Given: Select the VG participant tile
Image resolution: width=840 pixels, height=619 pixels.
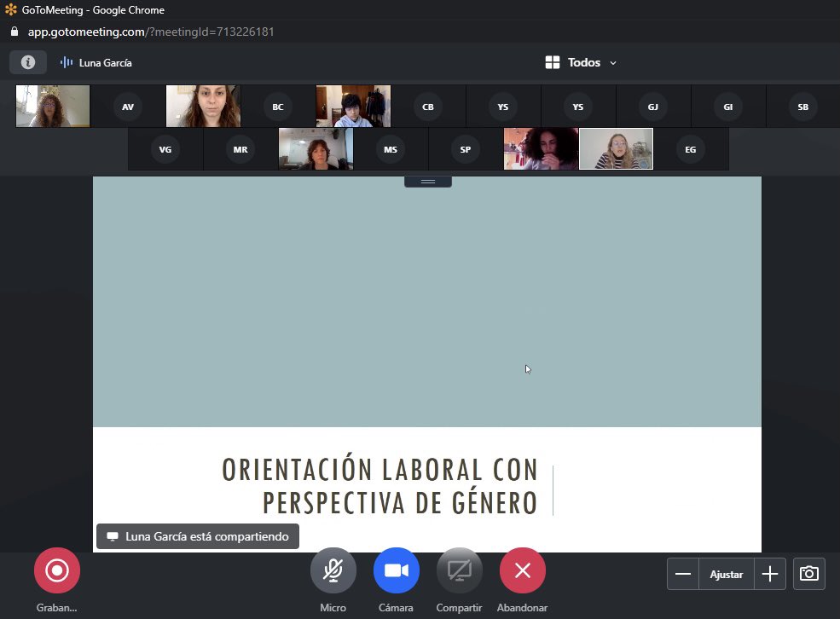Looking at the screenshot, I should pyautogui.click(x=165, y=149).
